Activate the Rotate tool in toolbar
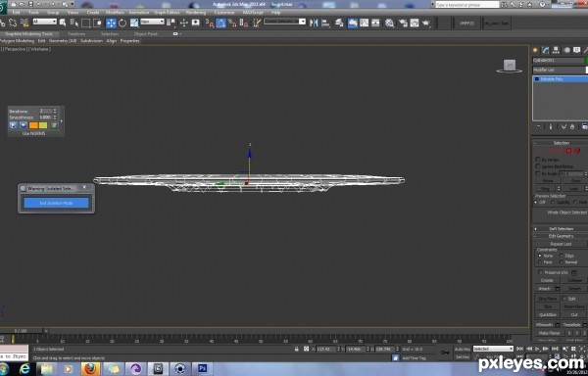 (x=122, y=23)
